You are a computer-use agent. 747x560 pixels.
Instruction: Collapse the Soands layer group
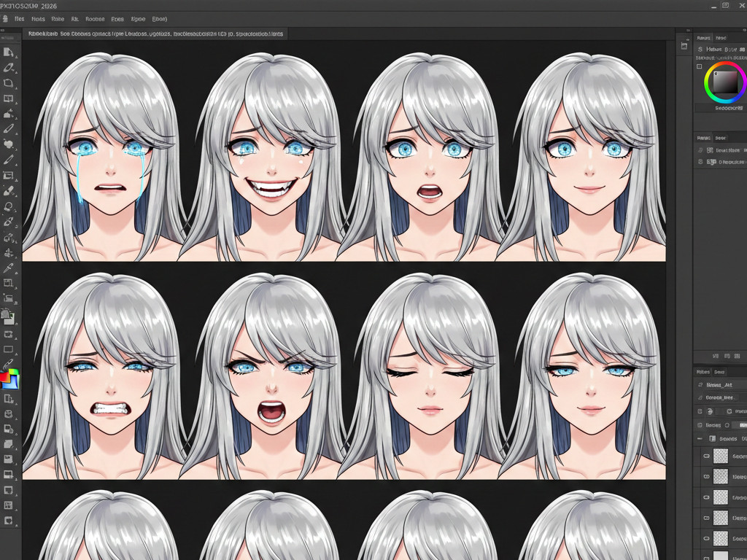tap(700, 438)
